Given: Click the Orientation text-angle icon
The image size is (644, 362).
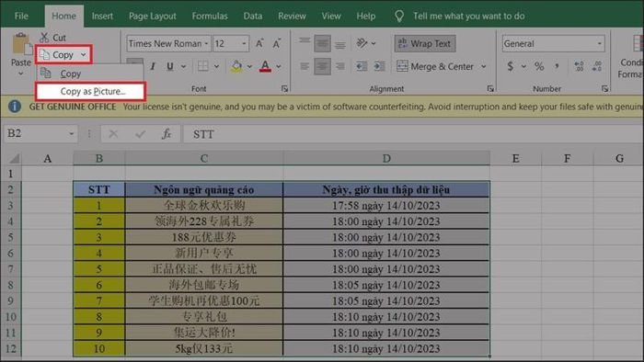Looking at the screenshot, I should tap(362, 43).
